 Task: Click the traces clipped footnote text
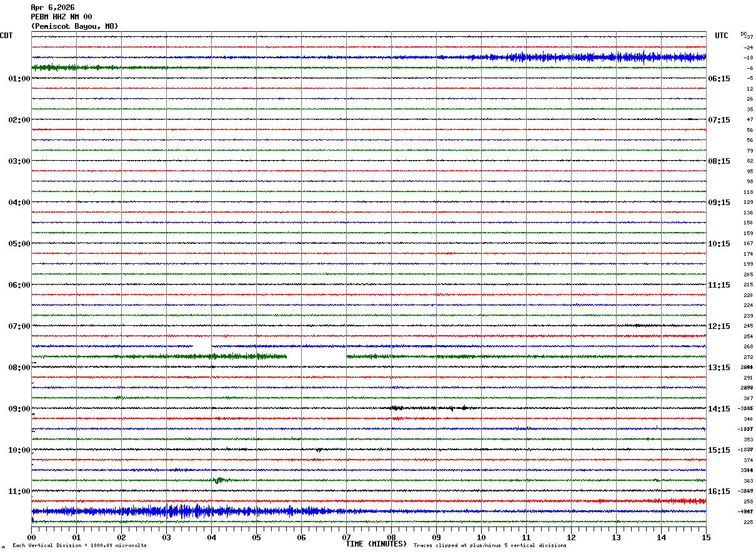490,546
